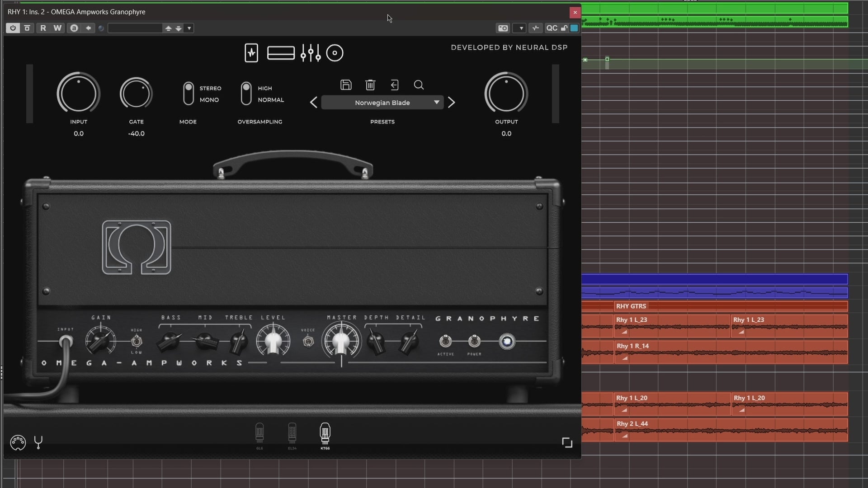Screen dimensions: 868x488
Task: Take a plugin snapshot with the camera icon
Action: 503,28
